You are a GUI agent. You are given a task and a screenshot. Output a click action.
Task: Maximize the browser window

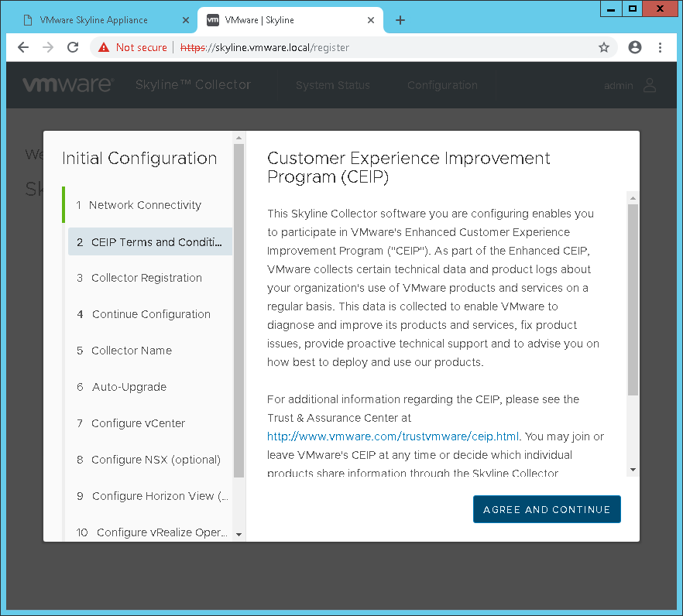pyautogui.click(x=633, y=9)
